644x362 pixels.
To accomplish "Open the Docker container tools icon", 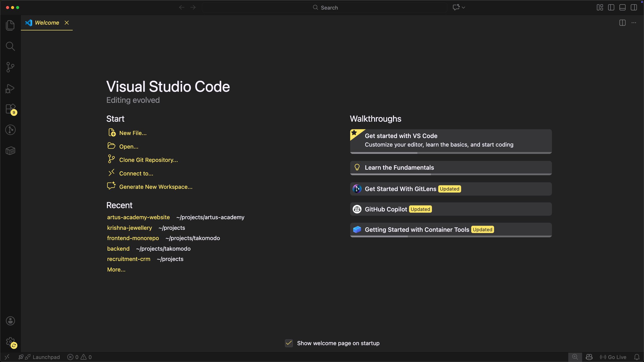I will 10,150.
